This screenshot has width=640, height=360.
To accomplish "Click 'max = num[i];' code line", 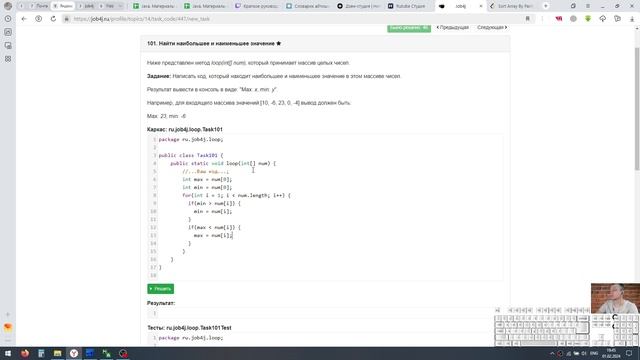I will click(x=213, y=236).
